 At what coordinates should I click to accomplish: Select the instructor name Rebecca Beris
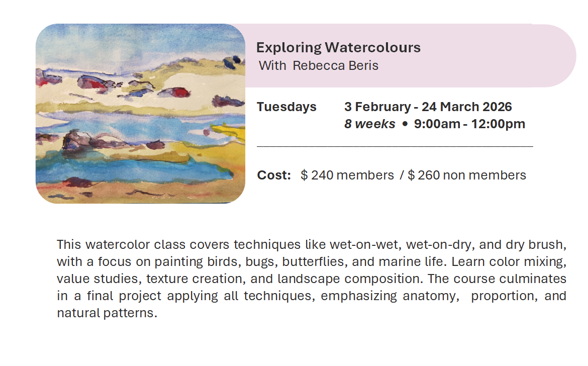click(x=335, y=65)
